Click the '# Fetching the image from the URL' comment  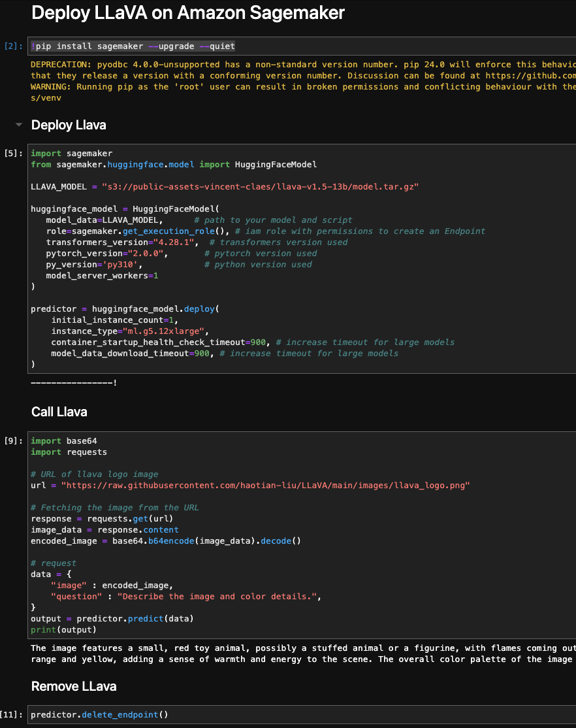pyautogui.click(x=115, y=508)
